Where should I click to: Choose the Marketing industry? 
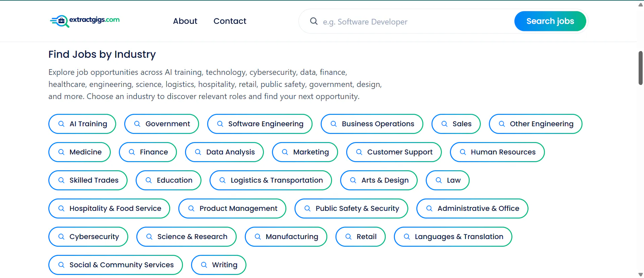[x=305, y=152]
